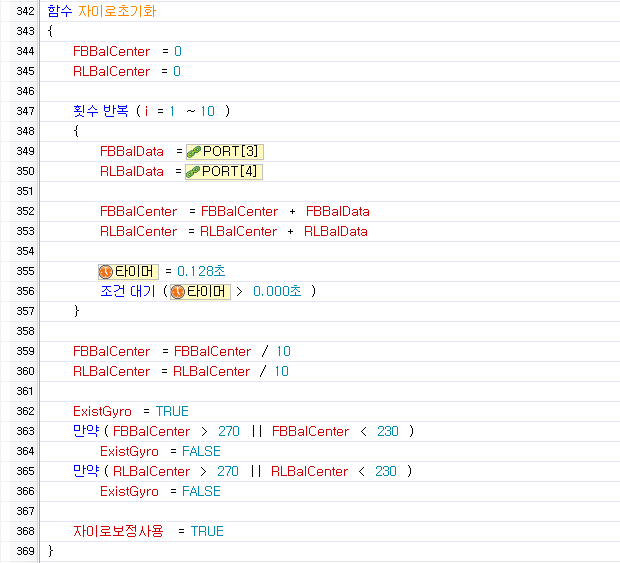Screen dimensions: 620x563
Task: Select the PORT[4] block assigned to RLBalData
Action: [230, 171]
